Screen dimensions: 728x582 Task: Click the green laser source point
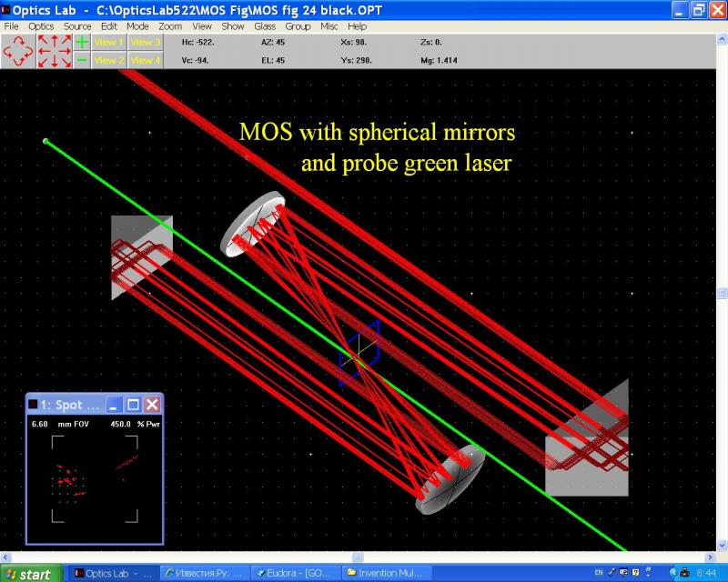click(x=45, y=141)
